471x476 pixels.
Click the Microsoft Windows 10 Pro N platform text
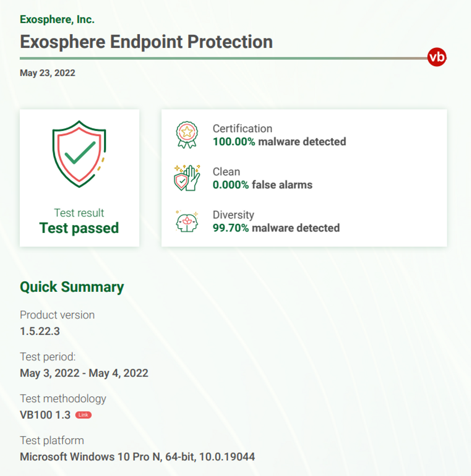point(137,457)
